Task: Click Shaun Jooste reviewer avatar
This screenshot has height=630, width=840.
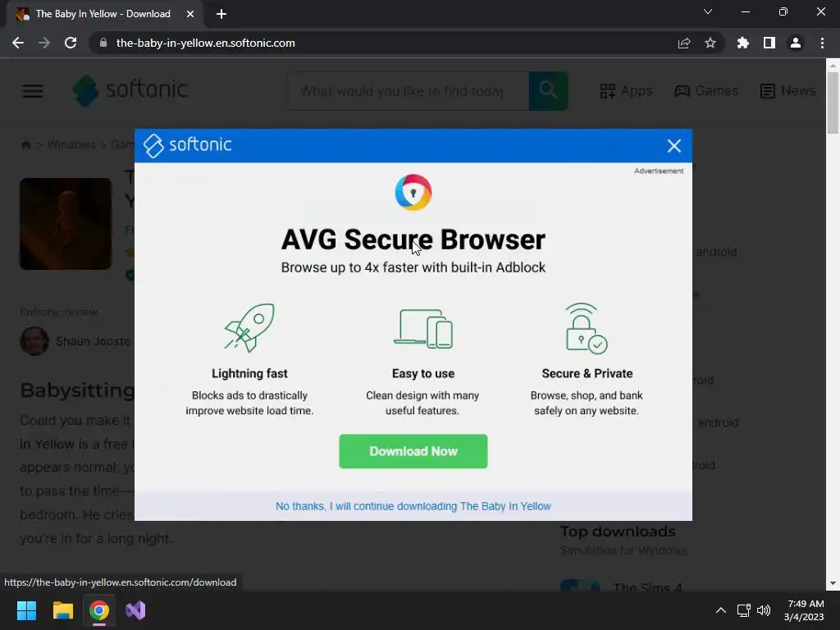Action: coord(34,341)
